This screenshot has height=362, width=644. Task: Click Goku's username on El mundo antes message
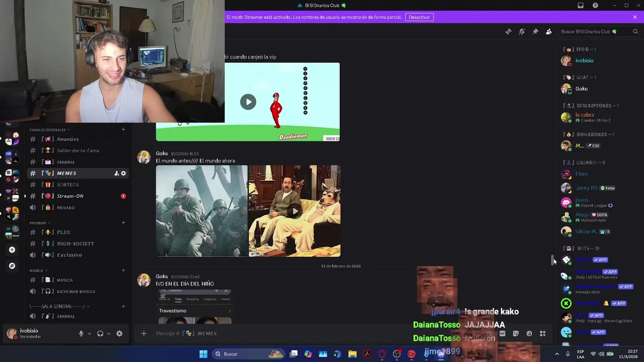click(162, 153)
